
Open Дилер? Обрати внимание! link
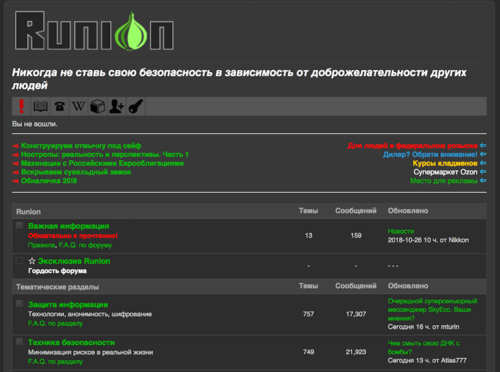pyautogui.click(x=430, y=154)
